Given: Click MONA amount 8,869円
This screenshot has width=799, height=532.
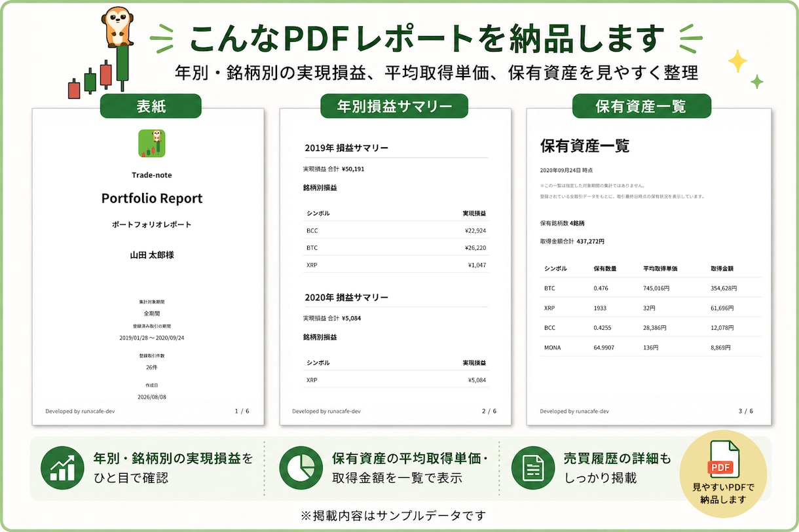Looking at the screenshot, I should click(721, 347).
